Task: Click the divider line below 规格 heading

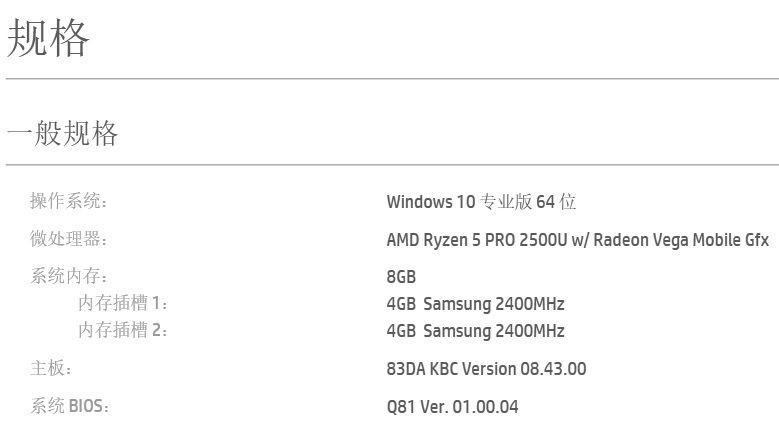Action: pos(392,78)
